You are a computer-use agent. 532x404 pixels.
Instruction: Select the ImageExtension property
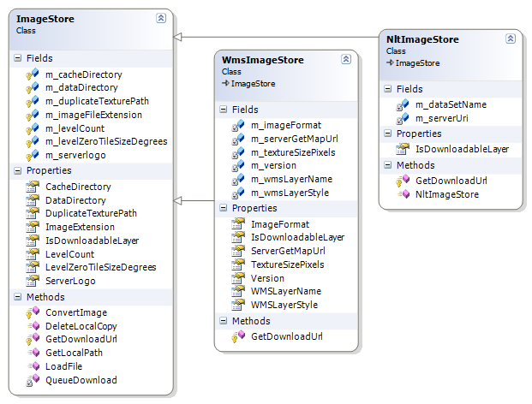(x=80, y=227)
